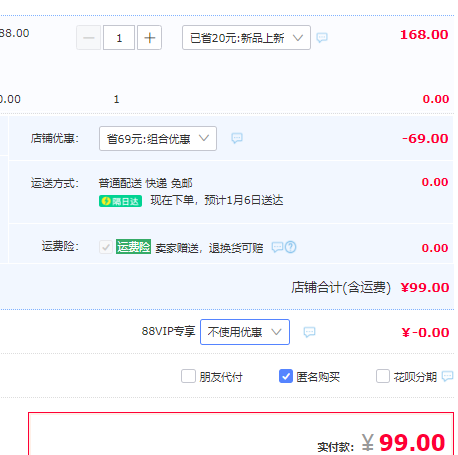Click message icon beside 组合优惠 dropdown
458x455 pixels.
(237, 138)
